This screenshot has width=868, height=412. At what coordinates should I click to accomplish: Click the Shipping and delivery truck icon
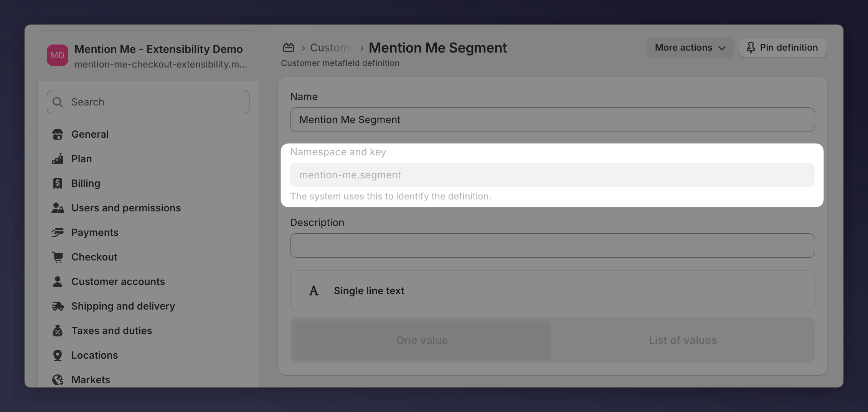point(58,306)
